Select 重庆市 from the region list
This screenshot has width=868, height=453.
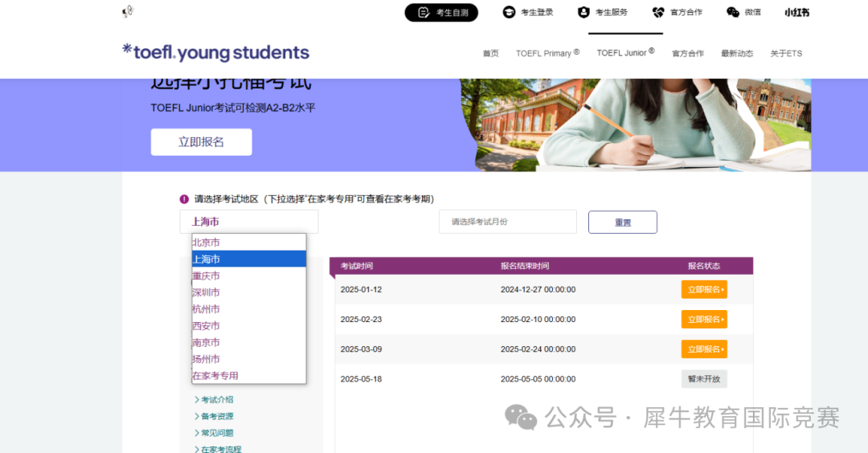[x=249, y=275]
